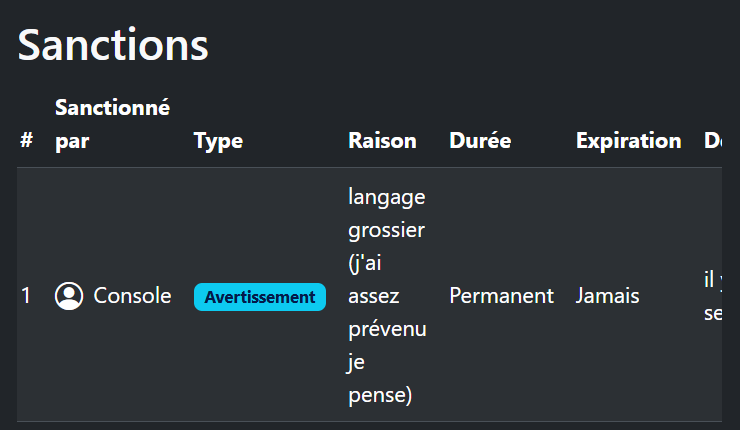Viewport: 740px width, 430px height.
Task: Click the langage grossier reason text
Action: 387,213
